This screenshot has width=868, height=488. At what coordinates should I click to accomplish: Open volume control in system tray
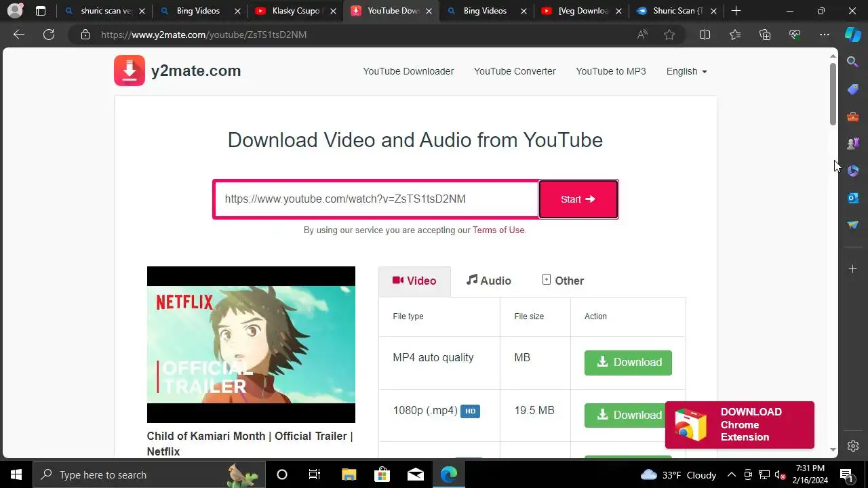[780, 474]
